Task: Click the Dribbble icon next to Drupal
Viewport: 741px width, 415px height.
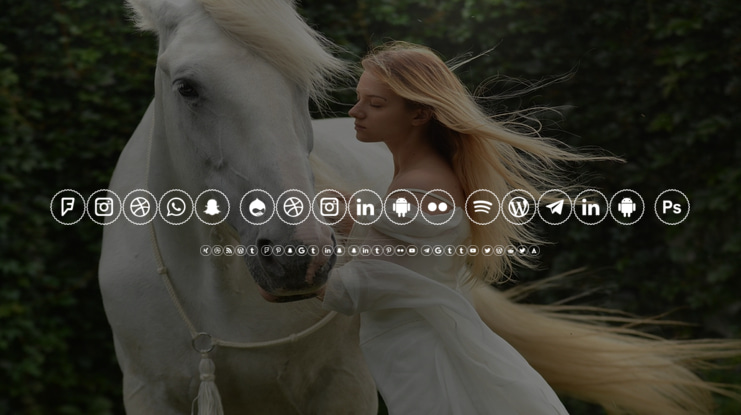Action: [x=293, y=207]
